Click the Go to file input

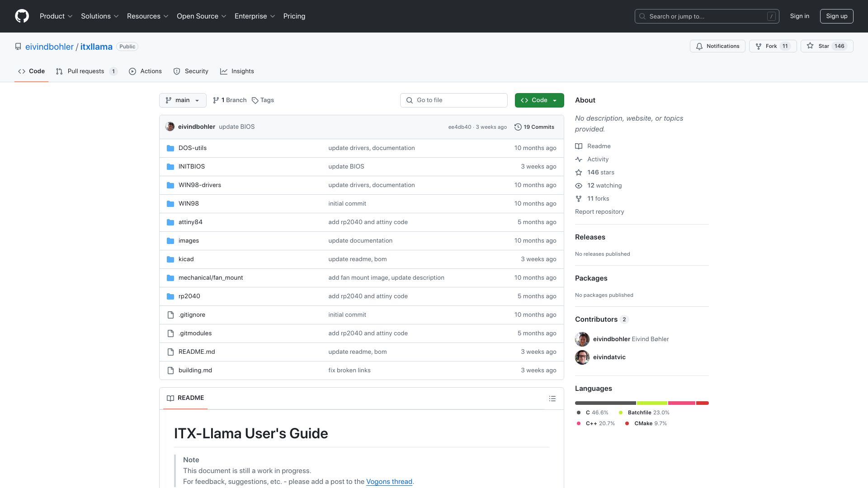point(454,100)
